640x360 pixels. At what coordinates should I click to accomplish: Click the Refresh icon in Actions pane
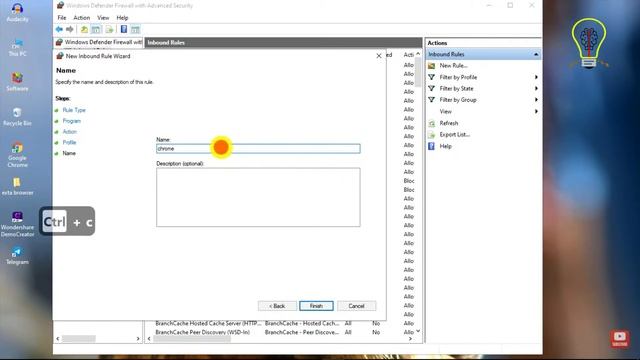pos(431,123)
